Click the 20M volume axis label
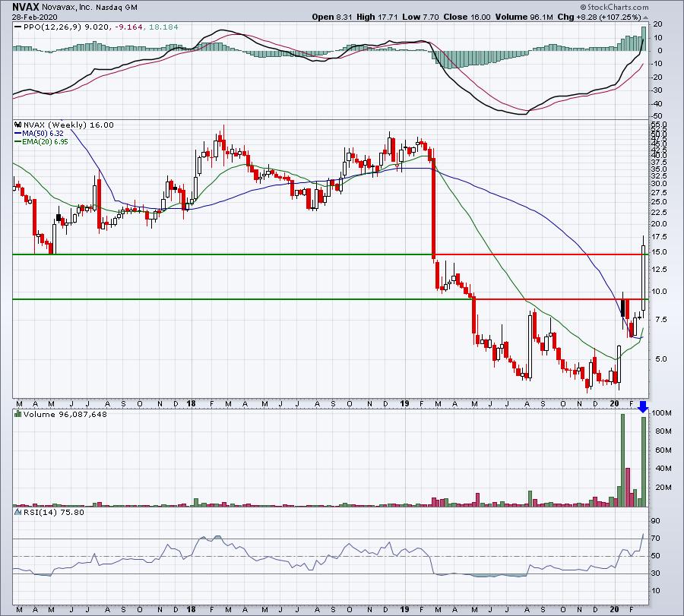Image resolution: width=684 pixels, height=616 pixels. [663, 487]
